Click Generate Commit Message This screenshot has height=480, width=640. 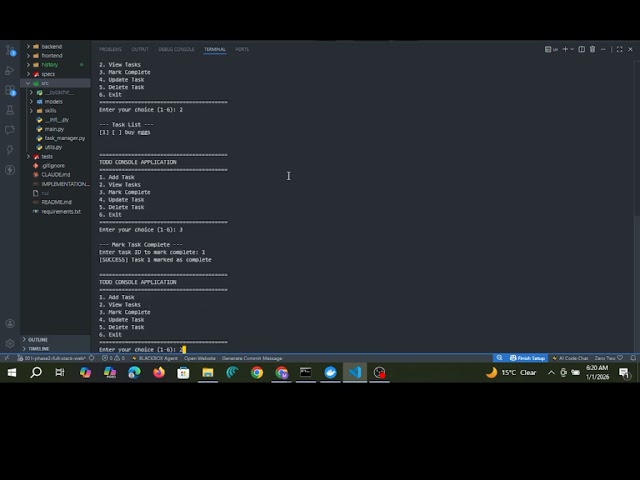[x=252, y=358]
